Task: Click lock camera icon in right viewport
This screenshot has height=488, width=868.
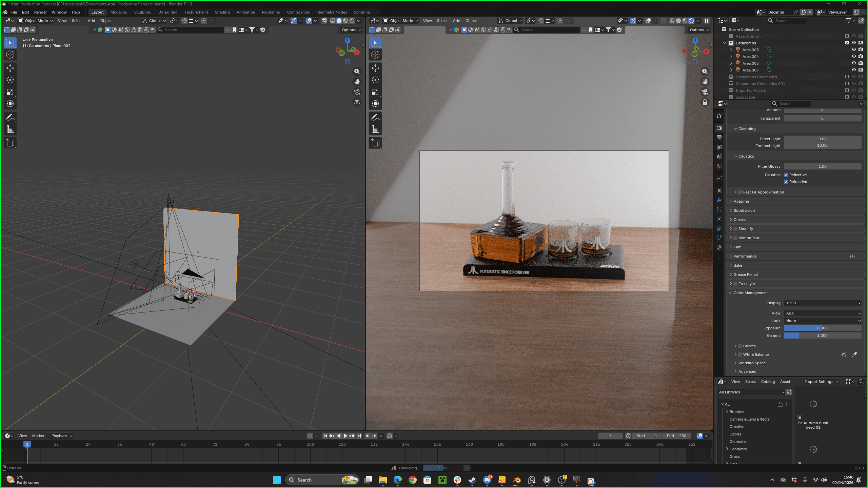Action: (x=705, y=102)
